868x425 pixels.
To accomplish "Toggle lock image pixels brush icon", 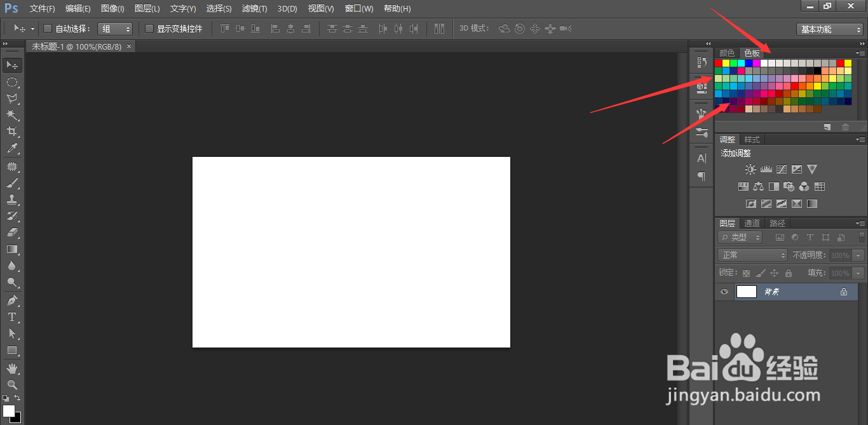I will point(760,273).
